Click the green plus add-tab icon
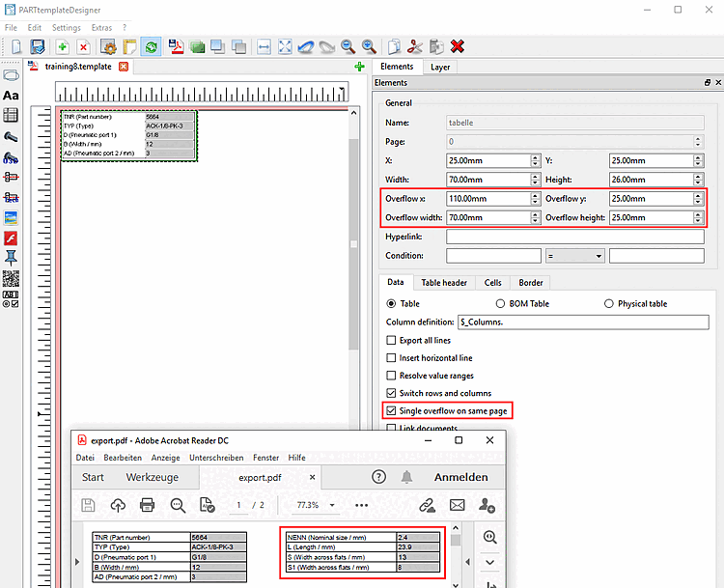 point(360,67)
